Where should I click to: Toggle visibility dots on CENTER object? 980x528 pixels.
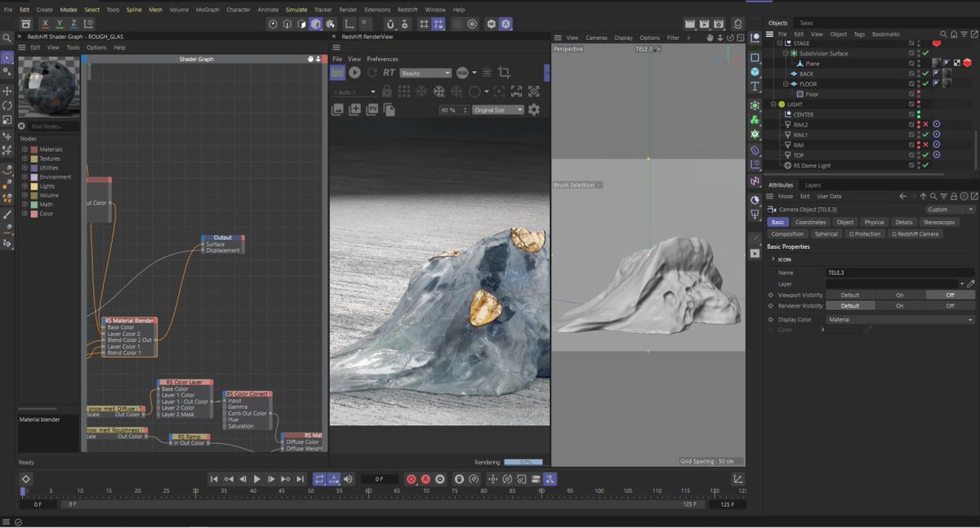coord(919,114)
